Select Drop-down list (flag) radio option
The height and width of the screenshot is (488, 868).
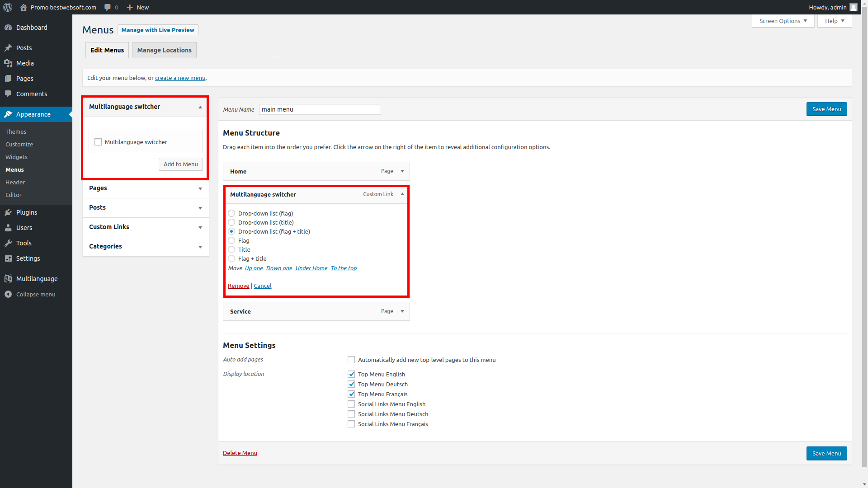point(231,213)
